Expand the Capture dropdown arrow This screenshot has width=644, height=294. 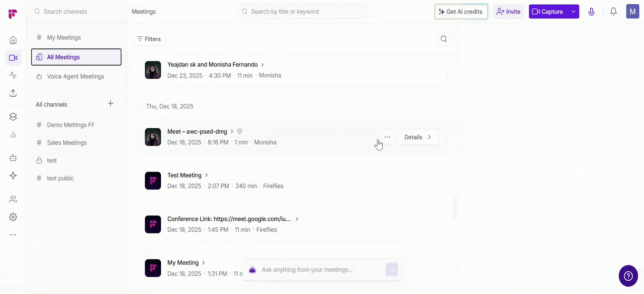pyautogui.click(x=574, y=12)
